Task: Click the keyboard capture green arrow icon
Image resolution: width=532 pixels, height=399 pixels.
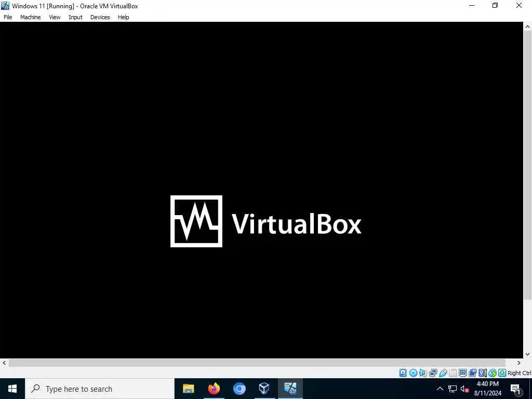Action: click(502, 373)
